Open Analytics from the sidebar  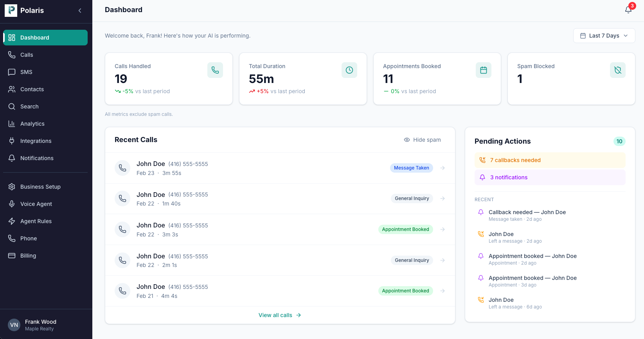32,124
